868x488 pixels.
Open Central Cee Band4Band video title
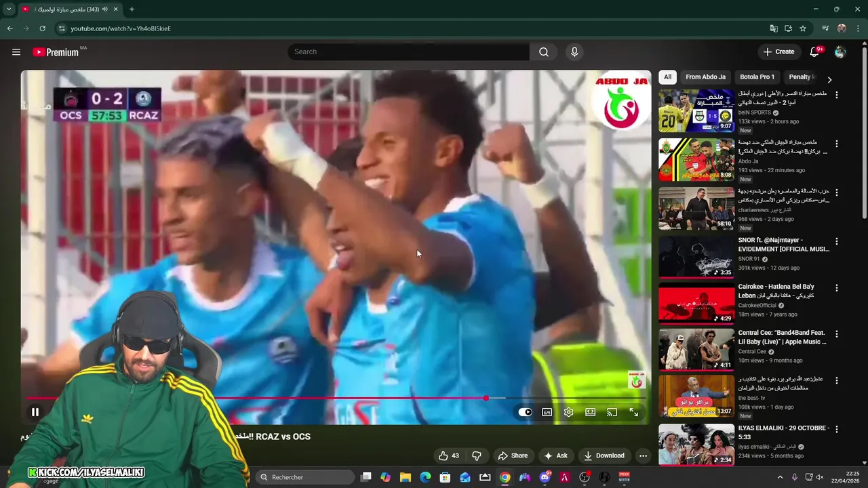click(x=783, y=337)
